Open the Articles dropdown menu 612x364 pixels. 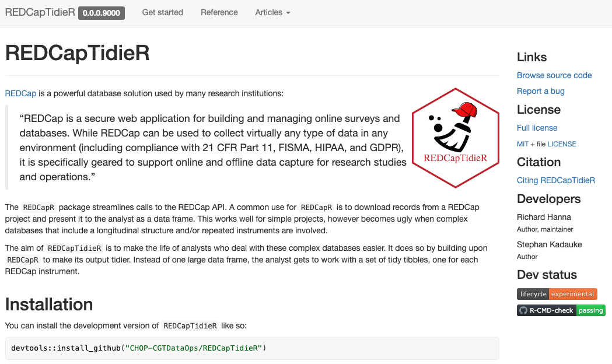[272, 12]
